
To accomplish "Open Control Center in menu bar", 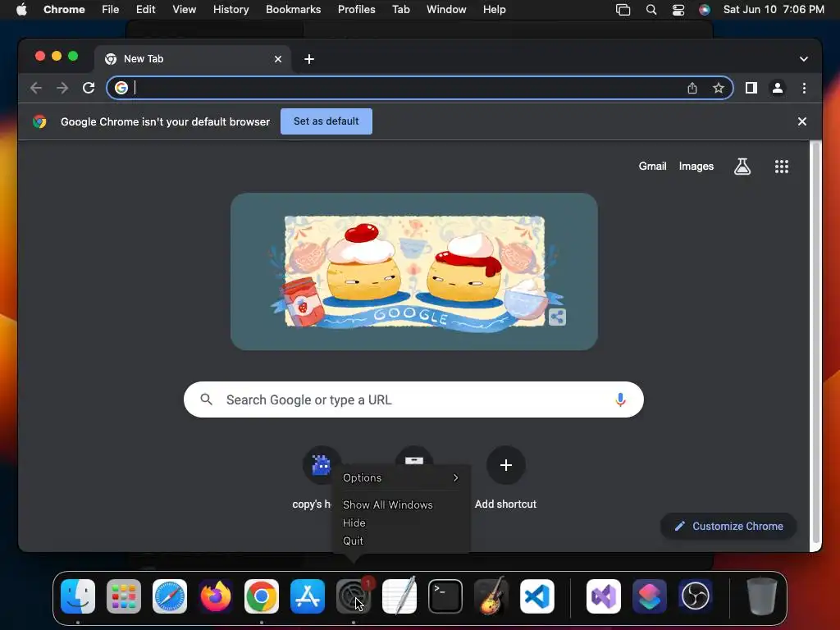I will [x=678, y=10].
